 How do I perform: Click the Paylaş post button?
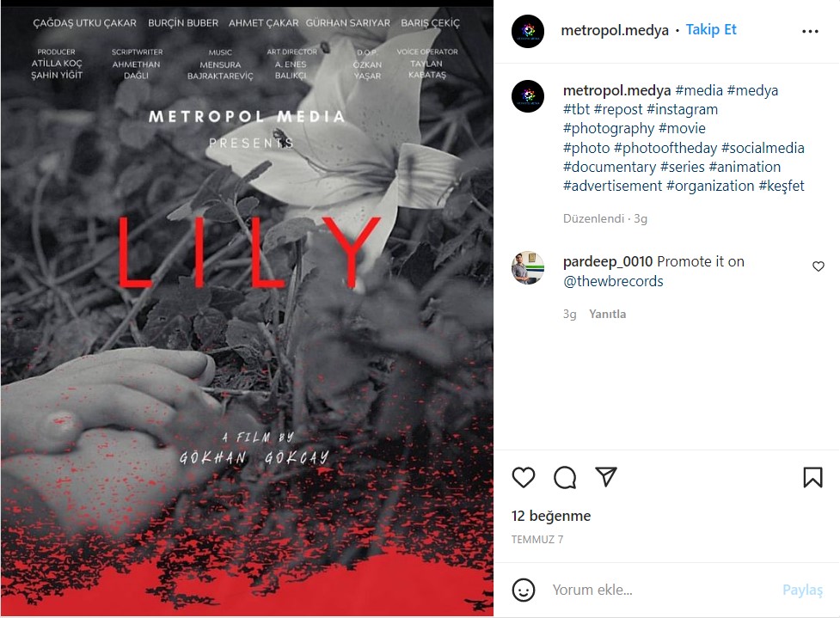802,590
